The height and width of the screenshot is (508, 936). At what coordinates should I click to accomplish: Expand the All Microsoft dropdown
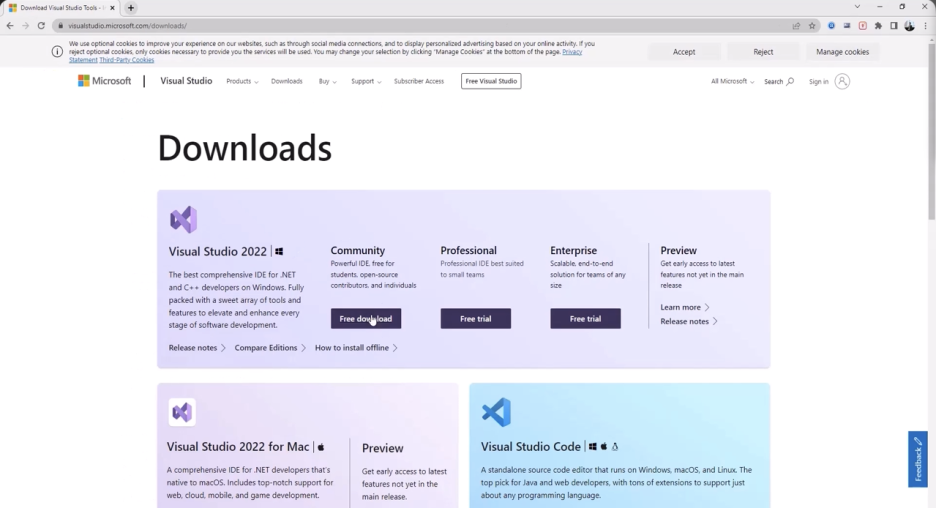click(x=732, y=81)
